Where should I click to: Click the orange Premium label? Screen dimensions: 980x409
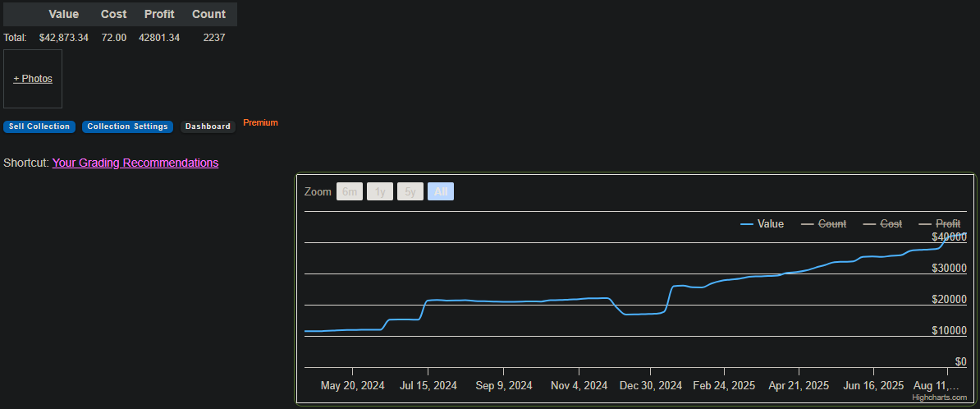(x=261, y=122)
